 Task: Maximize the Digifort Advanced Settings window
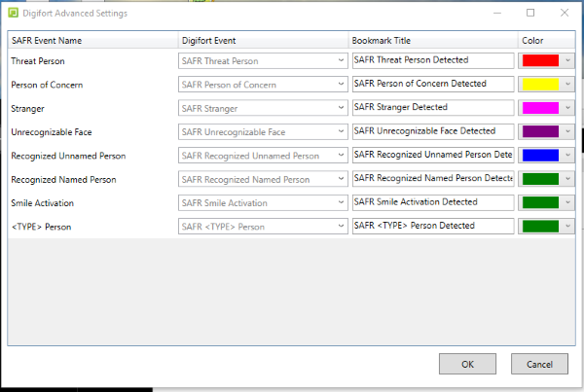(x=530, y=13)
